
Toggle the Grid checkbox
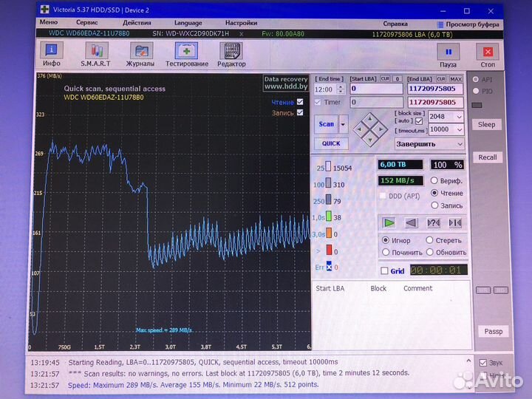pyautogui.click(x=384, y=270)
